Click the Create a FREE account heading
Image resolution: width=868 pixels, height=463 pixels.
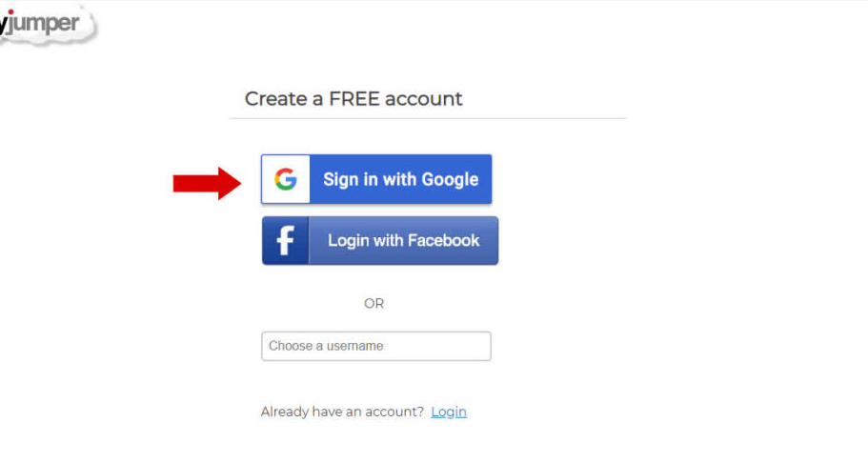pos(353,98)
